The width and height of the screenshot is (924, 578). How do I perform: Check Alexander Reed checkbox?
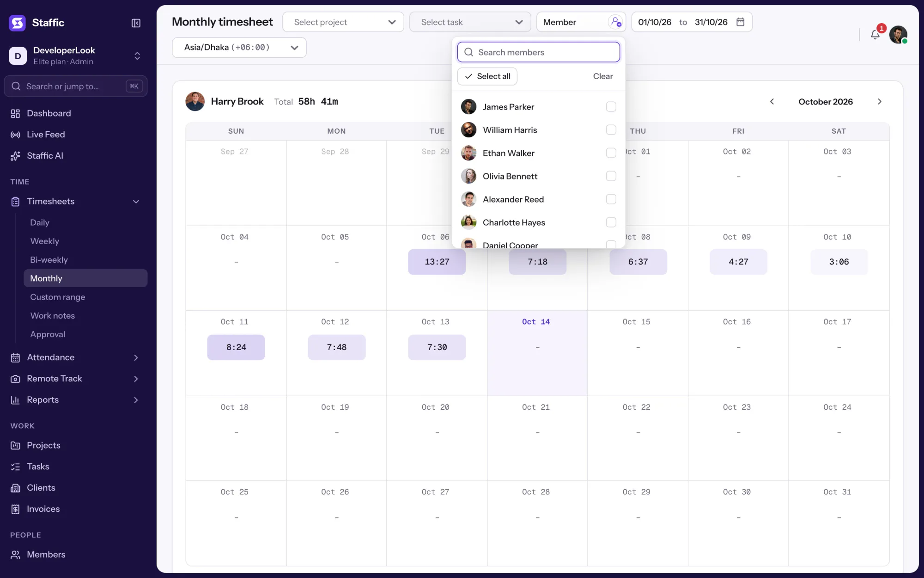pos(611,199)
